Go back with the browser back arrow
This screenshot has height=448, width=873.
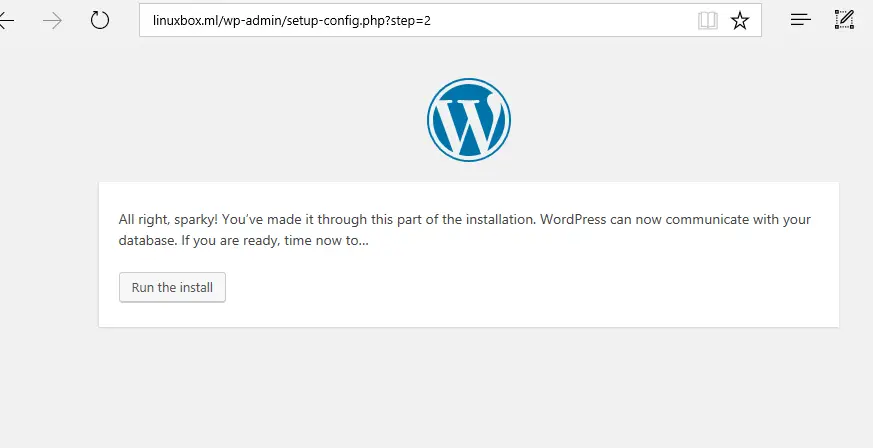coord(7,21)
